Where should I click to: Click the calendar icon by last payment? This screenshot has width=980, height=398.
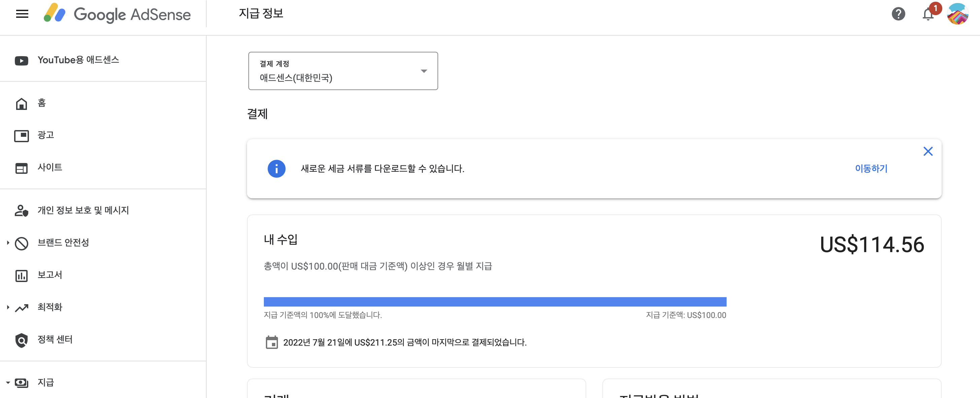coord(272,342)
